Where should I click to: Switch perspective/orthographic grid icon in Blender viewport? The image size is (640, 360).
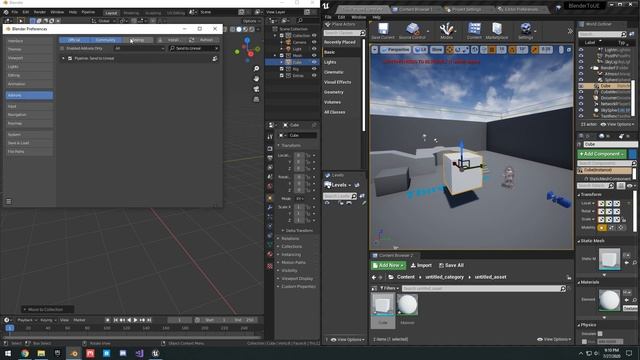256,99
